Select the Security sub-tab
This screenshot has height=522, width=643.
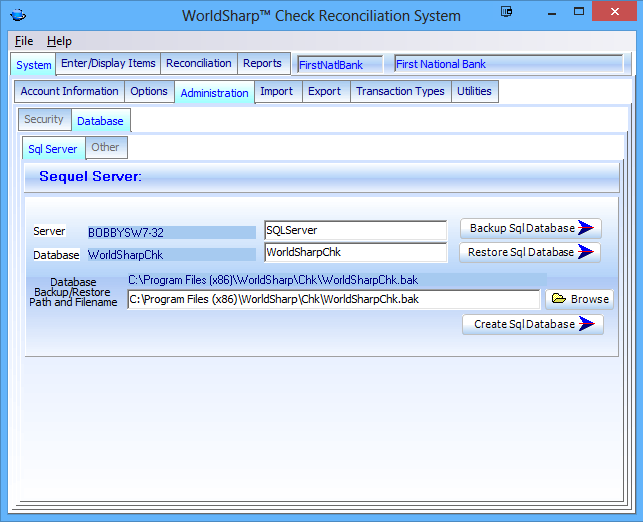click(x=44, y=120)
